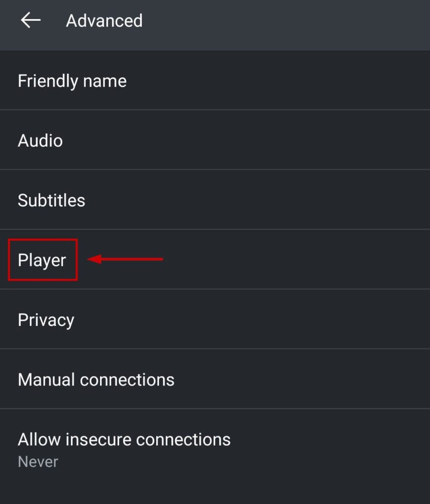Screen dimensions: 430x504
Task: Open Manual connections settings
Action: coord(96,379)
